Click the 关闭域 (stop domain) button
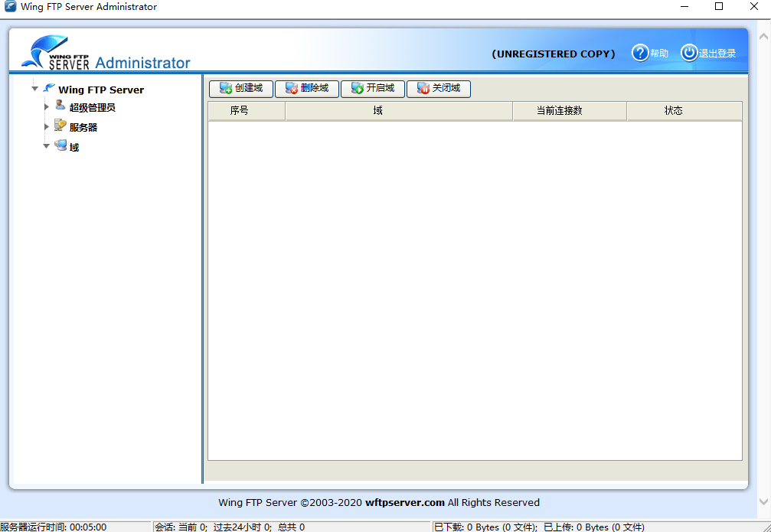This screenshot has width=771, height=532. click(439, 89)
